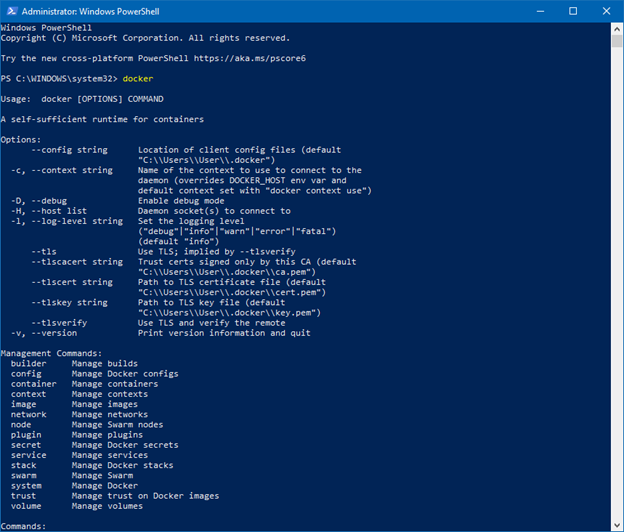Click the https://aka.ms/pscore6 URL text

click(x=250, y=58)
